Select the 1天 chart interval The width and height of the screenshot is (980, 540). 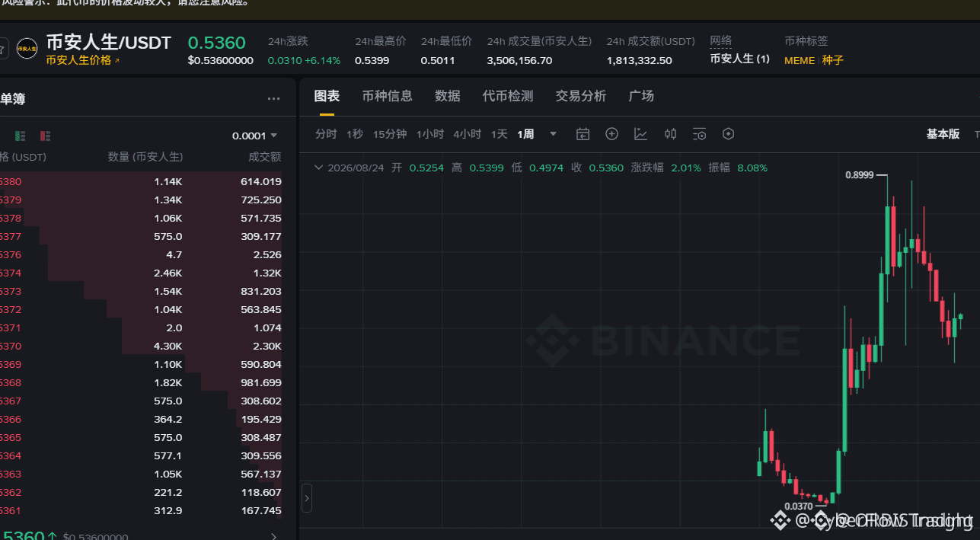499,134
